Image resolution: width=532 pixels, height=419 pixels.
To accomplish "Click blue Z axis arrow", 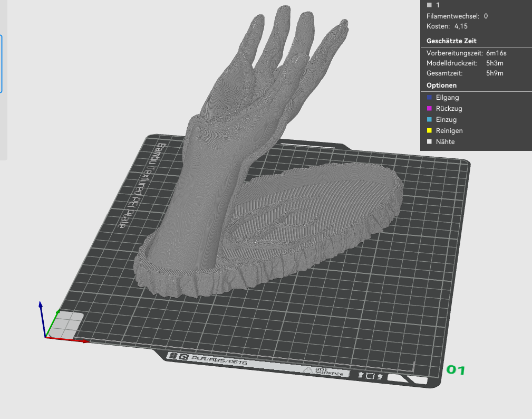I will pos(41,304).
